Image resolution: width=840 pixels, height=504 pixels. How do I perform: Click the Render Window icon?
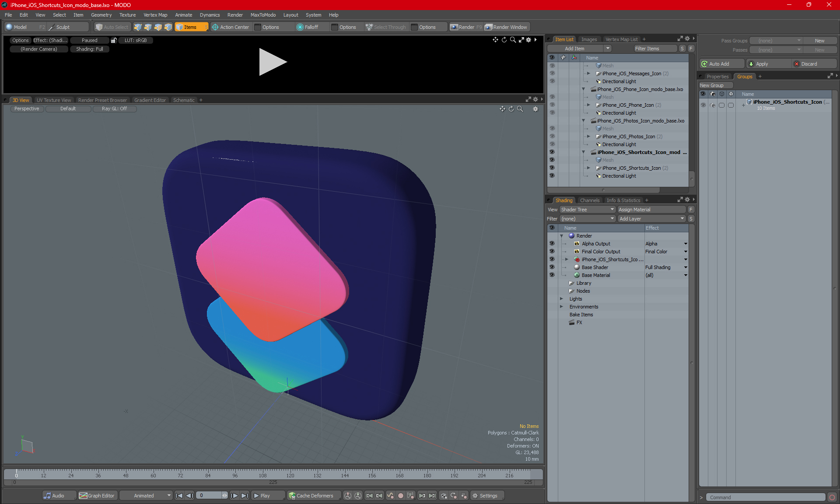coord(489,27)
